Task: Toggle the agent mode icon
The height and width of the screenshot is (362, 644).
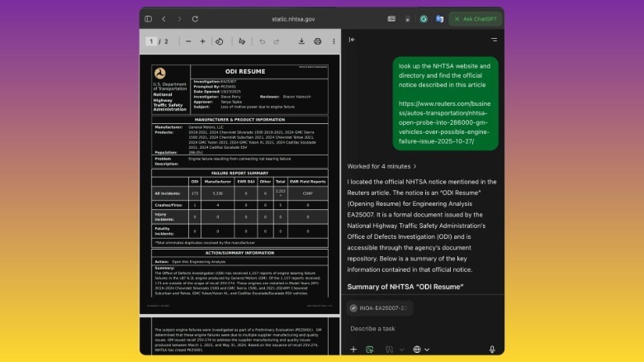Action: click(x=370, y=350)
